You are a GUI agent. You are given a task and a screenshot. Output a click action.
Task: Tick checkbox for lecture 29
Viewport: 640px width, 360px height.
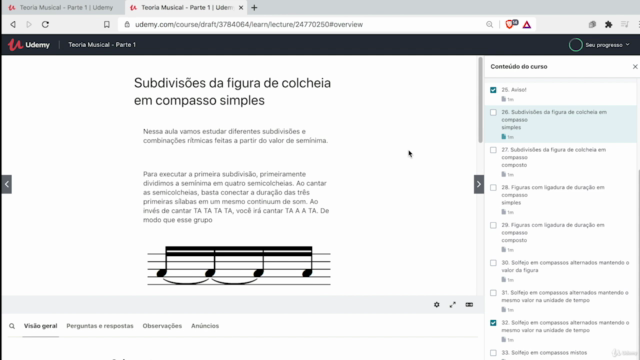493,225
